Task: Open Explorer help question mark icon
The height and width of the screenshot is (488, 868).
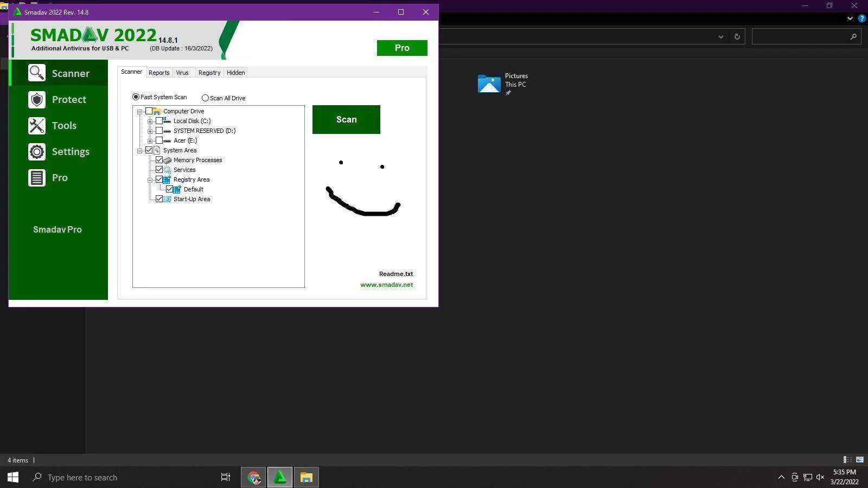Action: tap(861, 18)
